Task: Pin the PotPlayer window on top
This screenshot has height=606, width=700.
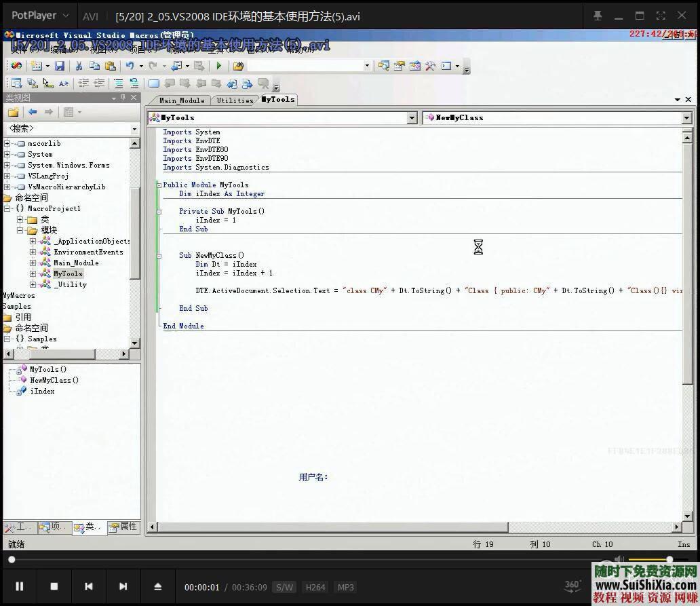Action: (x=598, y=16)
